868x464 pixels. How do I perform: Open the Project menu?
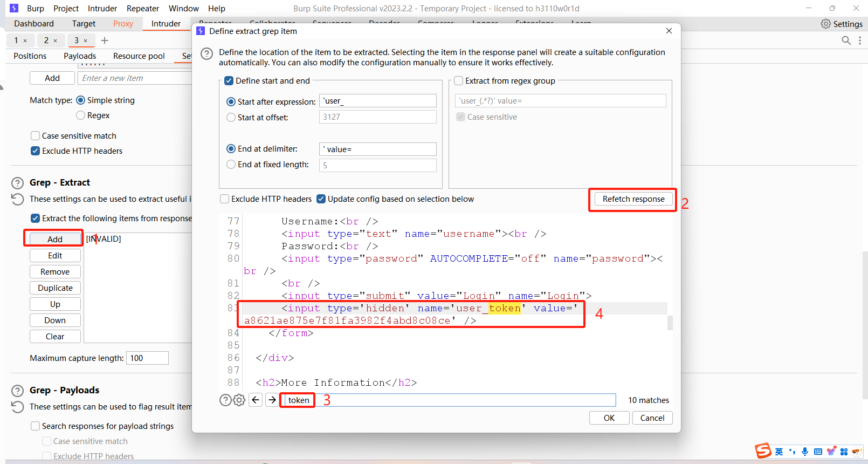[x=66, y=9]
